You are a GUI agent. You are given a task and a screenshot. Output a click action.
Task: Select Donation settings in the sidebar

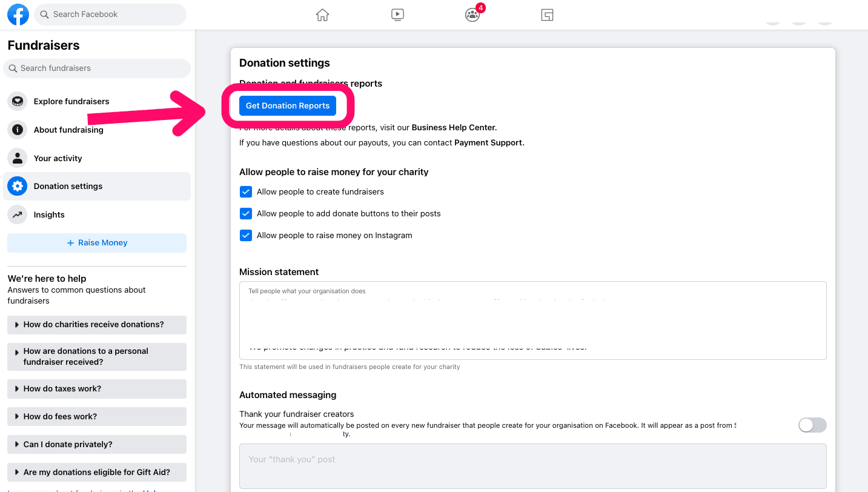pyautogui.click(x=68, y=186)
